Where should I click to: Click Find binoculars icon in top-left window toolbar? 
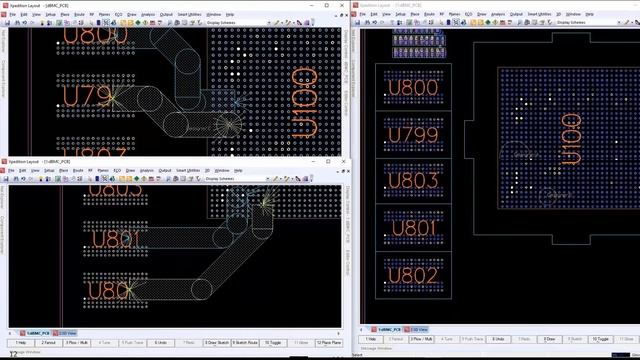pyautogui.click(x=18, y=22)
